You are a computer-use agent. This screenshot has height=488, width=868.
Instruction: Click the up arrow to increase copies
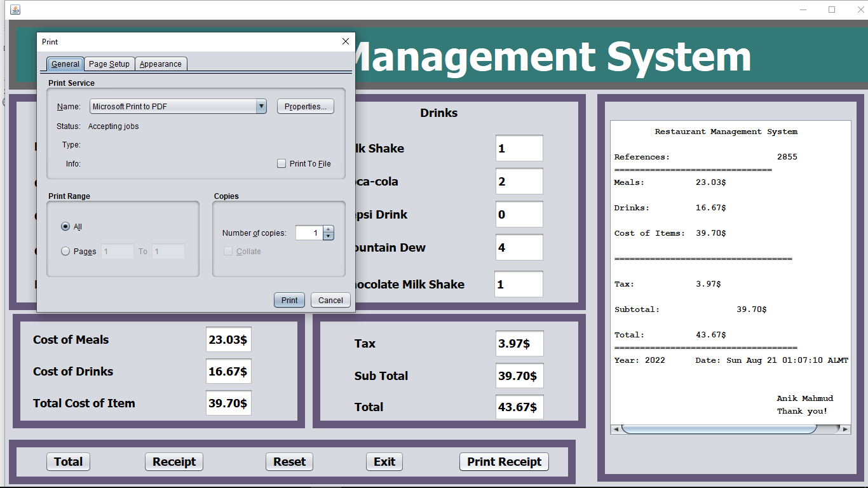(x=329, y=229)
